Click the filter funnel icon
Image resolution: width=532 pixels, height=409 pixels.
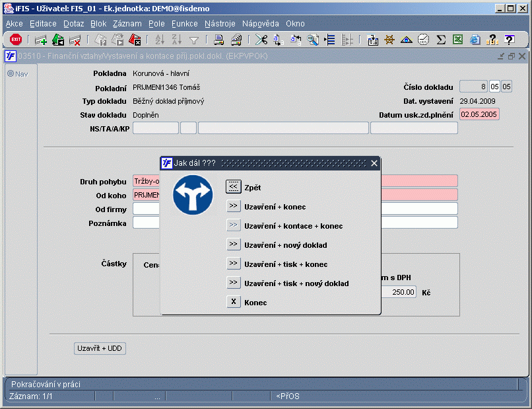[x=194, y=40]
